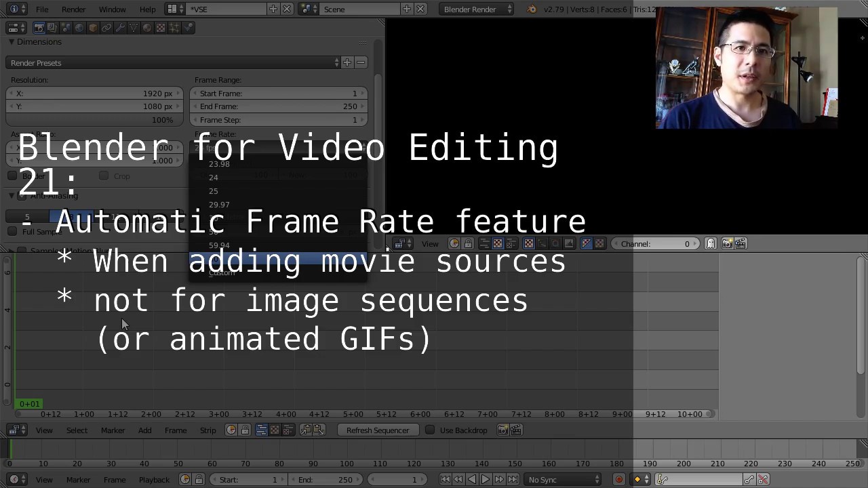Open the Object Data triangle icon
Screen dimensions: 868x488
[134, 28]
